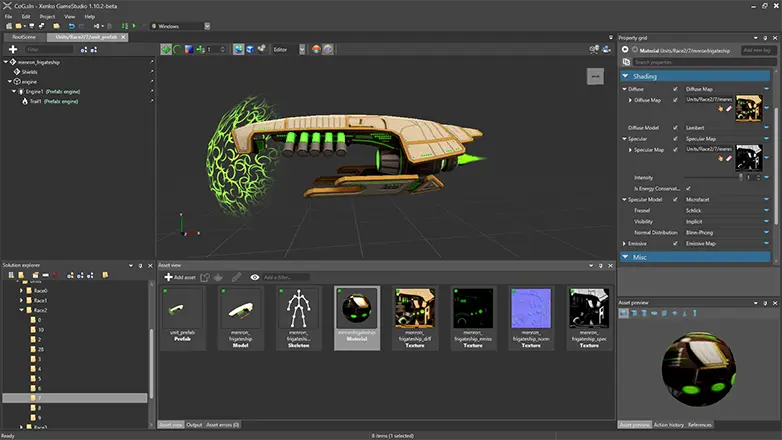The image size is (782, 440).
Task: Switch to the Action history tab
Action: click(669, 425)
